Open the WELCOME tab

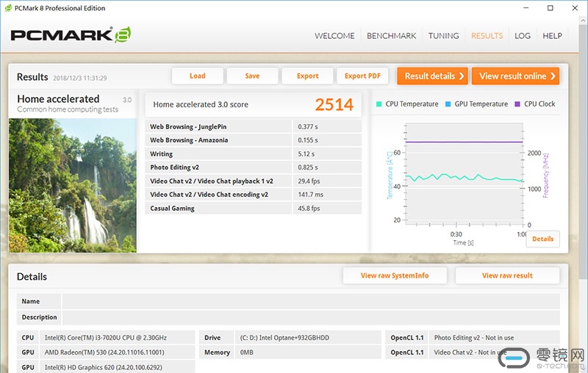(334, 36)
